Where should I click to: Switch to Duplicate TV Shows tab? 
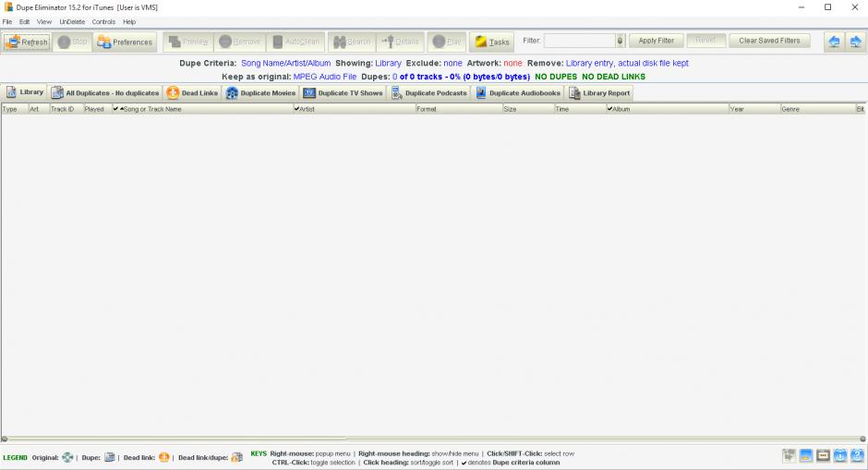(x=343, y=93)
